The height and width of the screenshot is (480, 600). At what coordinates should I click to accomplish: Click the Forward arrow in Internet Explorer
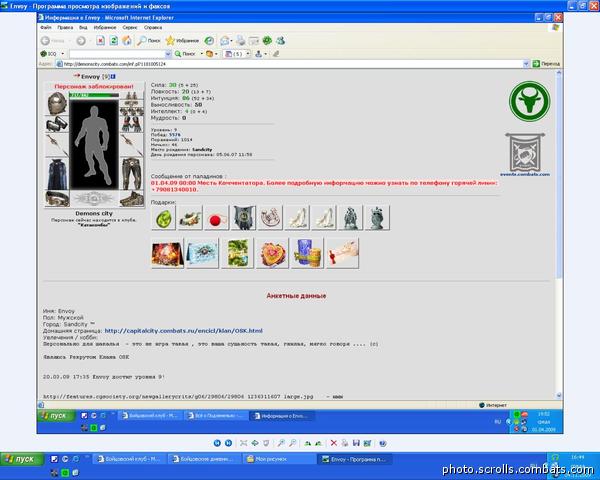pyautogui.click(x=81, y=41)
